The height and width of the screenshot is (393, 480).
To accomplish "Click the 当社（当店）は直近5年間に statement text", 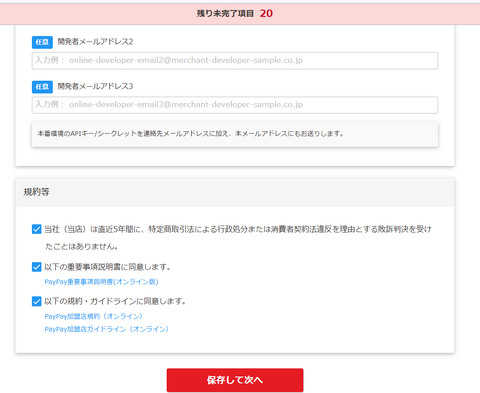I will [238, 238].
